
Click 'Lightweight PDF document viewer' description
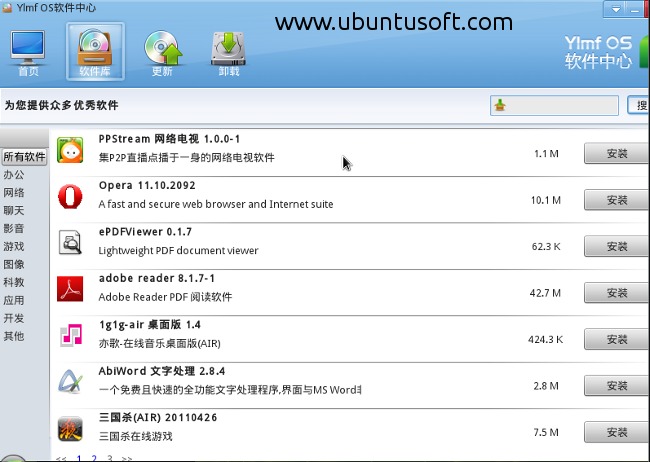pyautogui.click(x=178, y=250)
